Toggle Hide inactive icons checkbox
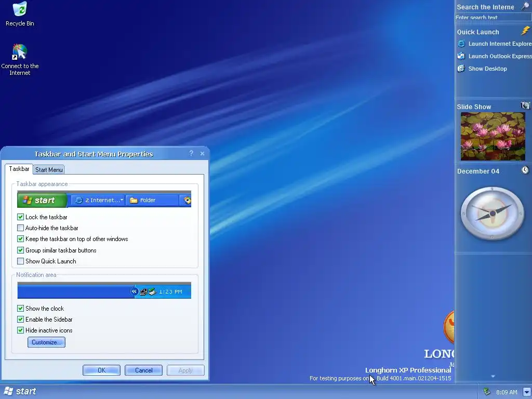This screenshot has height=399, width=532. (20, 330)
